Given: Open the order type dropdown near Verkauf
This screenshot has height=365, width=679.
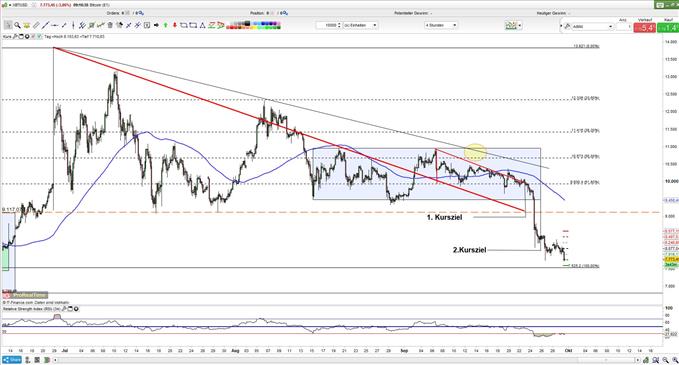Looking at the screenshot, I should coord(592,27).
